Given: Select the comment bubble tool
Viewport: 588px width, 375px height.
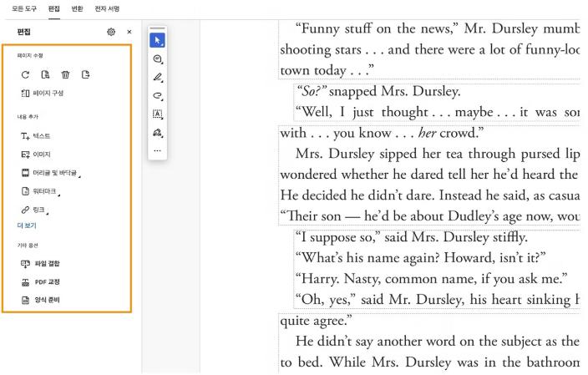Looking at the screenshot, I should (158, 58).
